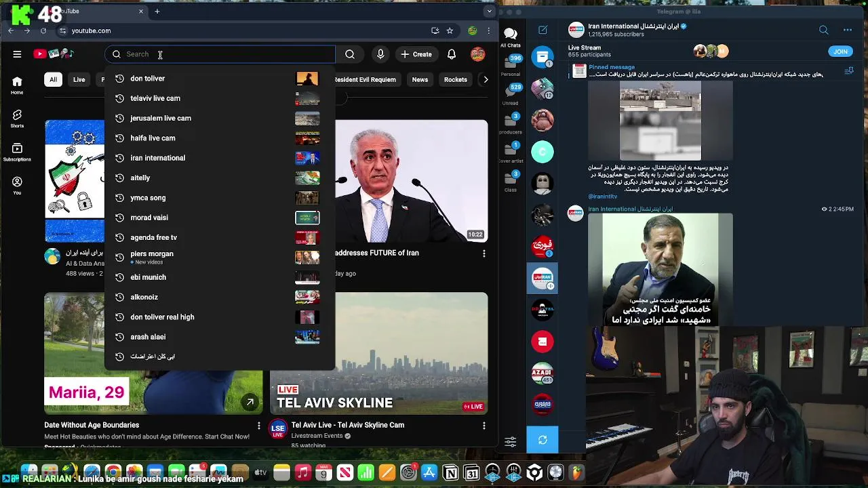Open the Unread folder in Telegram
Viewport: 868px width, 488px height.
click(x=511, y=95)
